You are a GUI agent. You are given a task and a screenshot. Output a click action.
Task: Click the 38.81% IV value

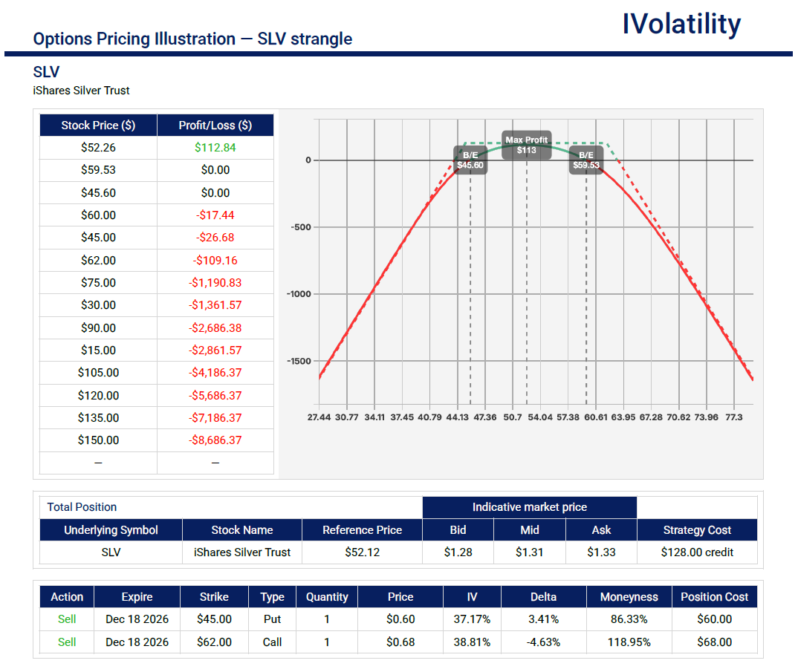[x=472, y=642]
